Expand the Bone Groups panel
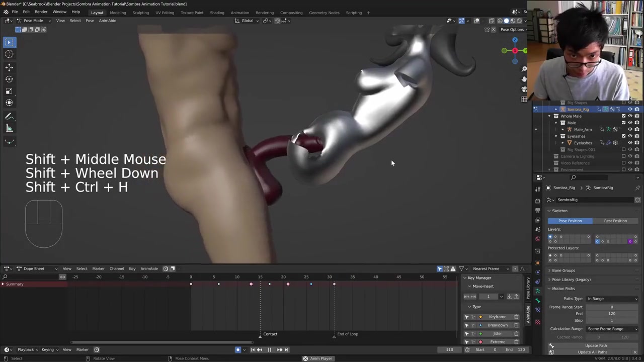 click(x=563, y=270)
